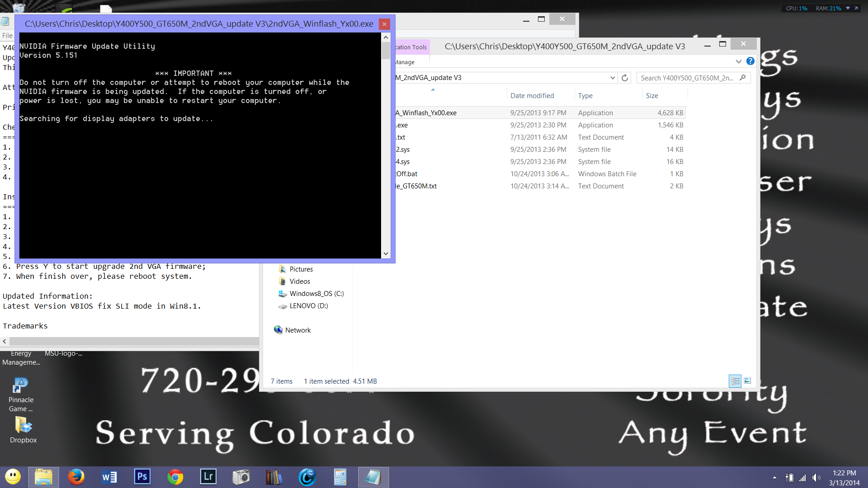
Task: Expand the Explorer ribbon chevron
Action: point(738,61)
